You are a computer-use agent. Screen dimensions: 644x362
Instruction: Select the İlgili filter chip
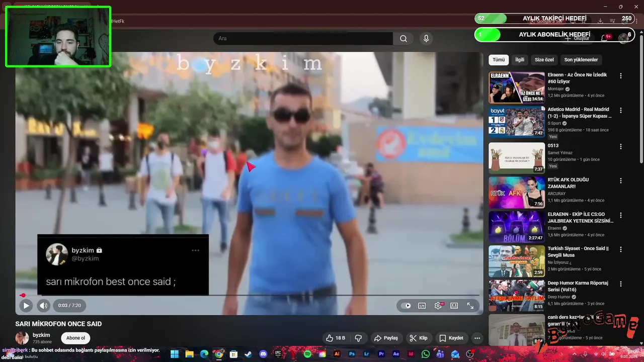[x=520, y=60]
